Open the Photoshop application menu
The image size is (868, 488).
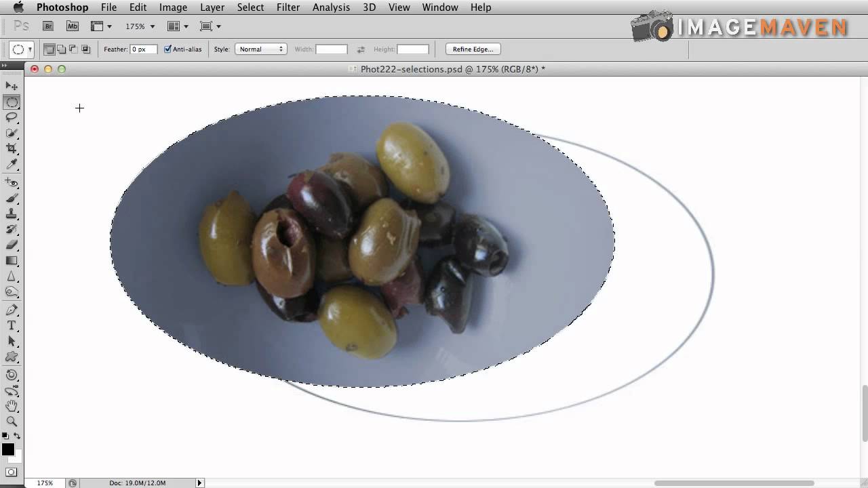(x=62, y=7)
